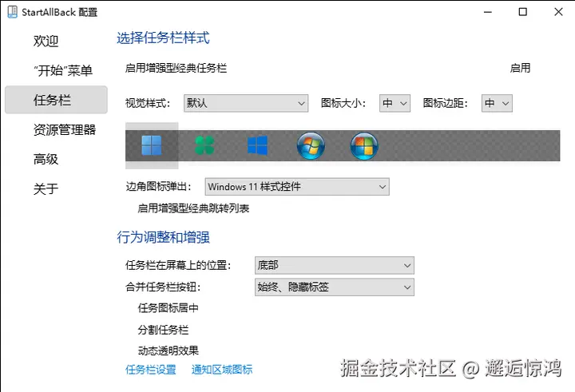The image size is (575, 392).
Task: Click the StartAllBack title bar icon
Action: coord(12,12)
